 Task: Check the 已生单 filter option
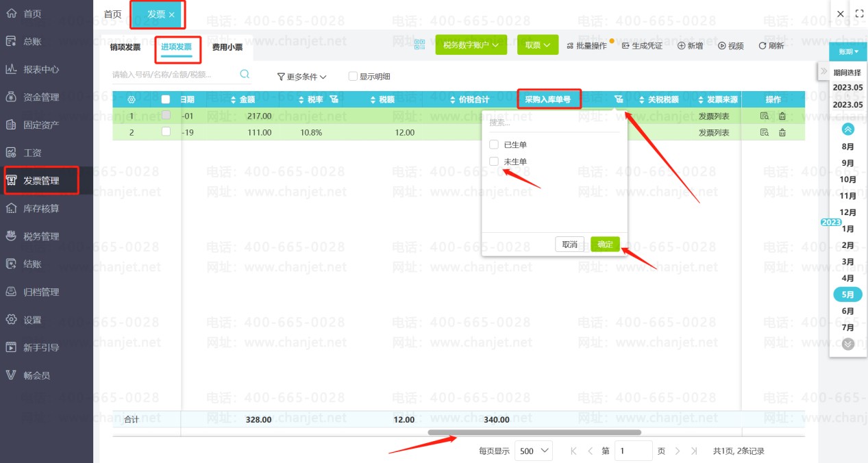click(x=493, y=145)
